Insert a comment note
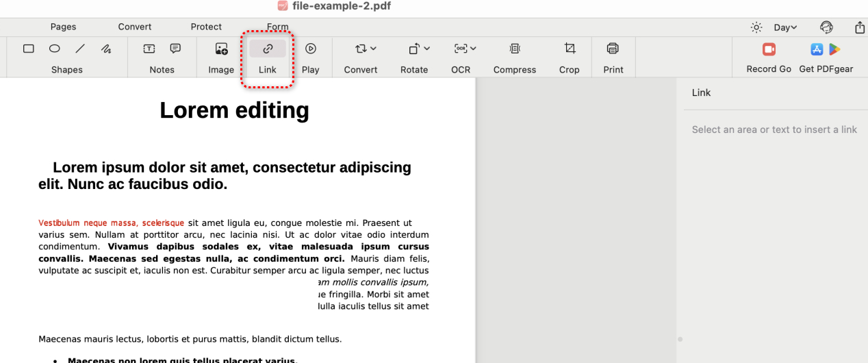The image size is (868, 363). tap(175, 49)
